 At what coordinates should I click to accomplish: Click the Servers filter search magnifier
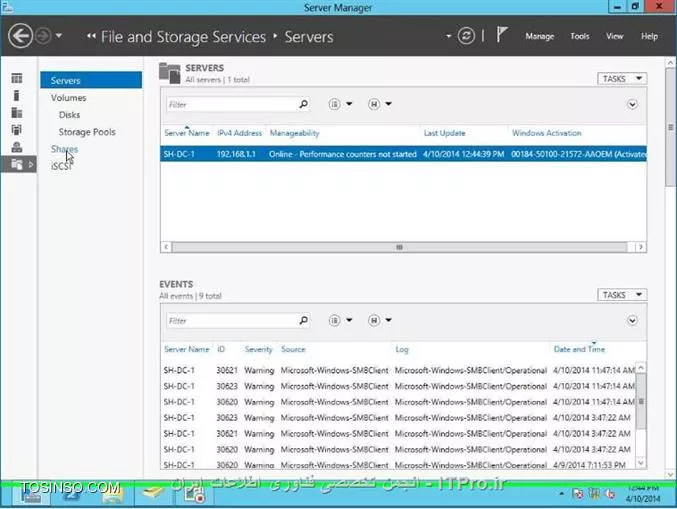click(x=304, y=104)
